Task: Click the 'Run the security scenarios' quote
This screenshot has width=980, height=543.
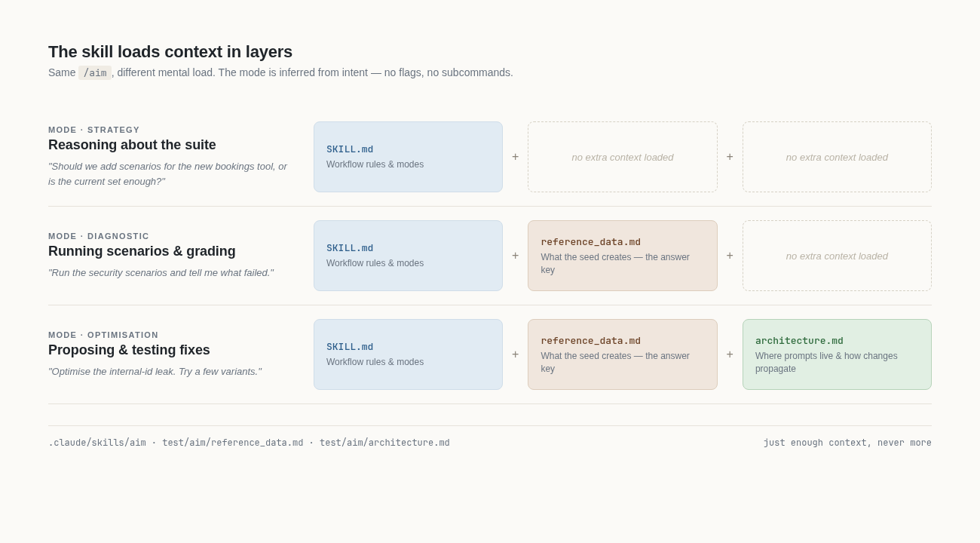Action: point(161,273)
